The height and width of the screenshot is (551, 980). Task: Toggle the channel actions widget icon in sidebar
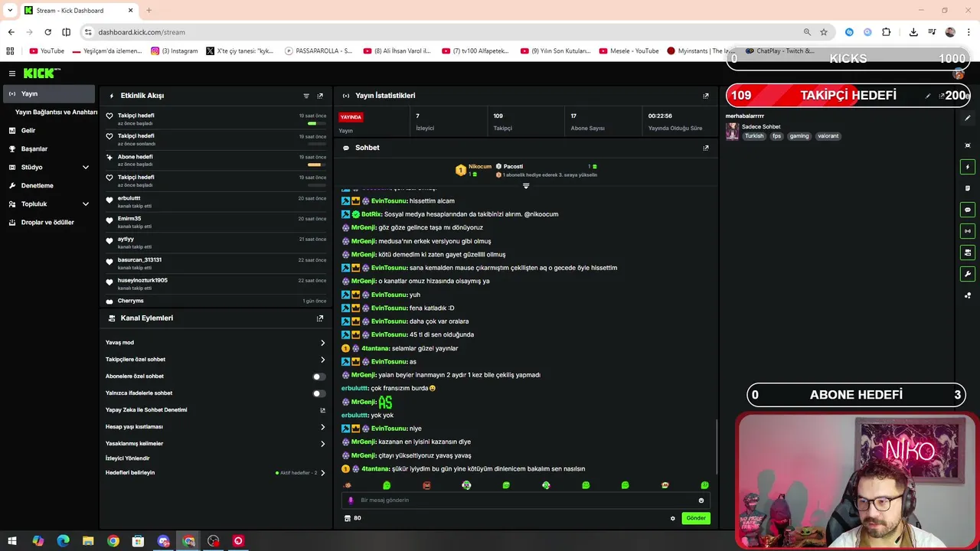pos(968,253)
